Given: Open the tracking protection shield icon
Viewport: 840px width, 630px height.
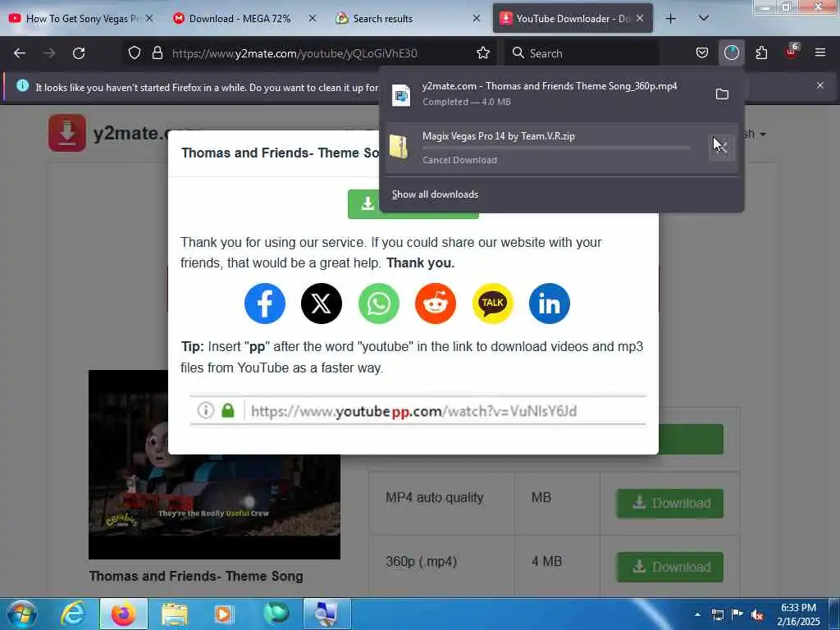Looking at the screenshot, I should 135,53.
